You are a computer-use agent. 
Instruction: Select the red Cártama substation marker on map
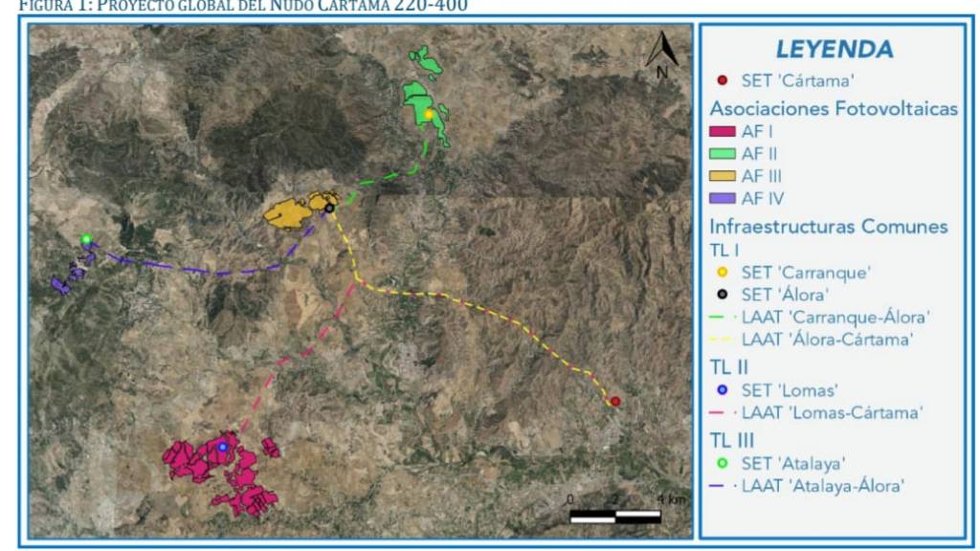(615, 401)
